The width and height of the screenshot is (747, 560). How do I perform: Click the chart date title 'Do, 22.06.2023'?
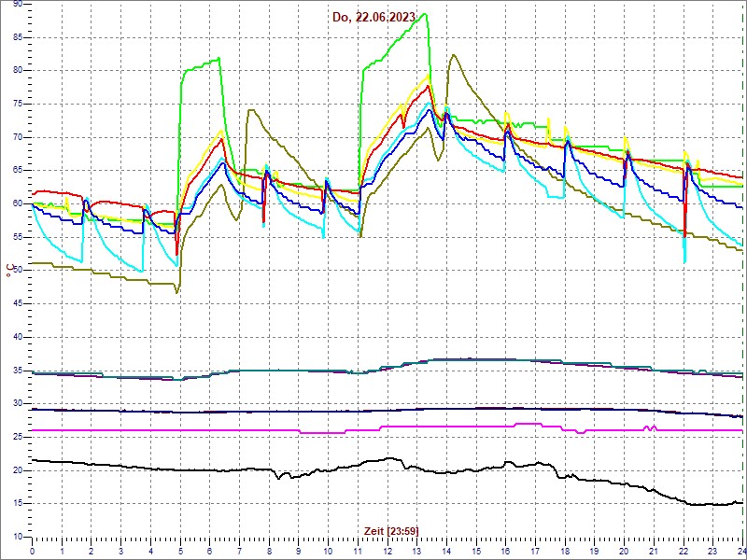374,17
